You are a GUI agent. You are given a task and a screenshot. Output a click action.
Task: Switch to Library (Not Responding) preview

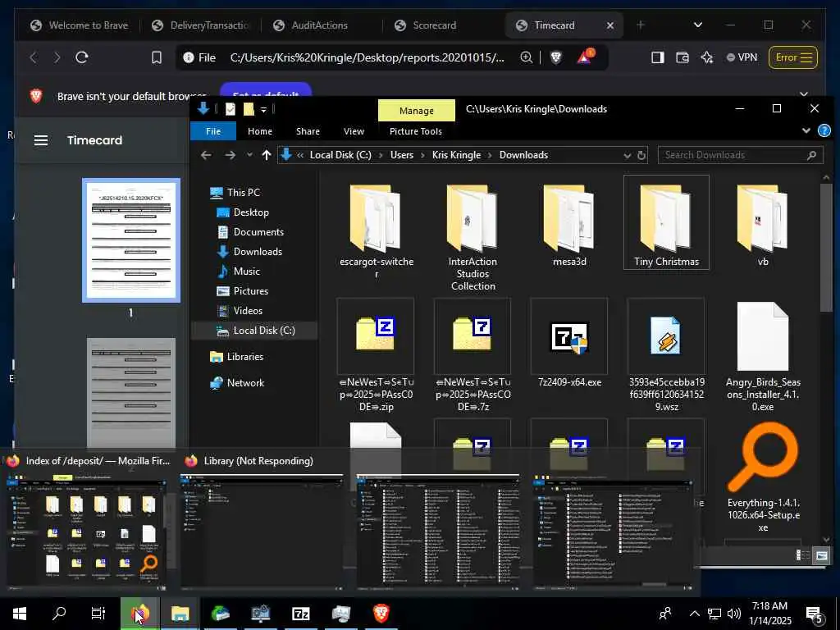pos(262,524)
